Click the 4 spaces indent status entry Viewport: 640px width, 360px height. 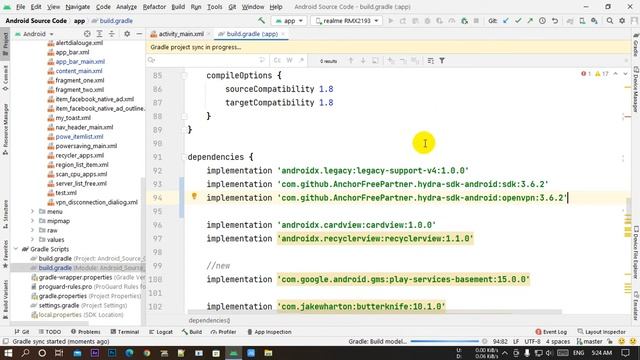point(558,341)
